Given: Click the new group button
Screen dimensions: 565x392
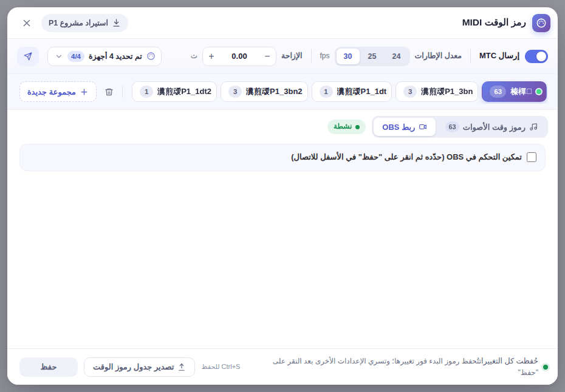Looking at the screenshot, I should click(x=58, y=92).
